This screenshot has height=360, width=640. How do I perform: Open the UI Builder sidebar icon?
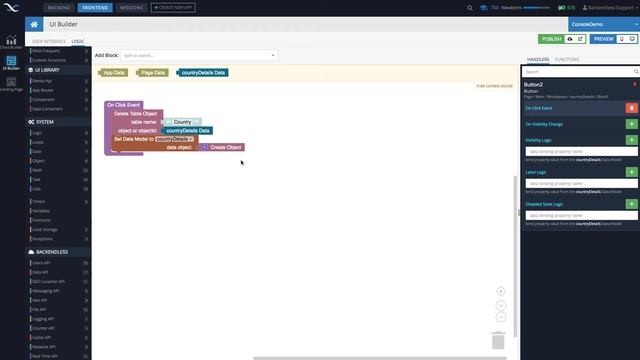(x=11, y=62)
